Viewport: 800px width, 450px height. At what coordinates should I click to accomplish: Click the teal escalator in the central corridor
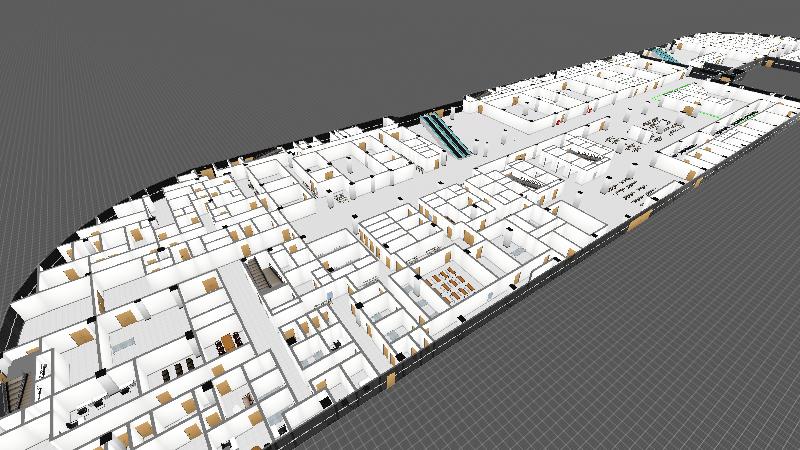tap(444, 134)
